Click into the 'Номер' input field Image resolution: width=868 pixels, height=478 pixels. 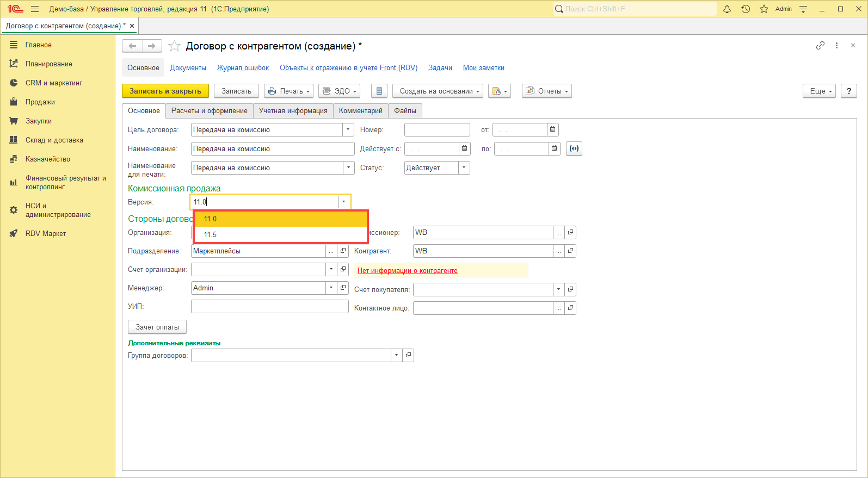pos(436,130)
